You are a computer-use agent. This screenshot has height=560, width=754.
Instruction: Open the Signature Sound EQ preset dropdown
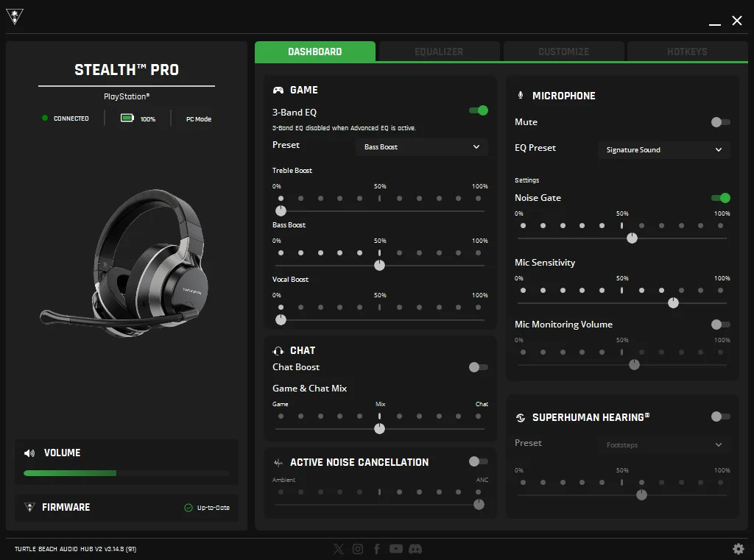[663, 150]
